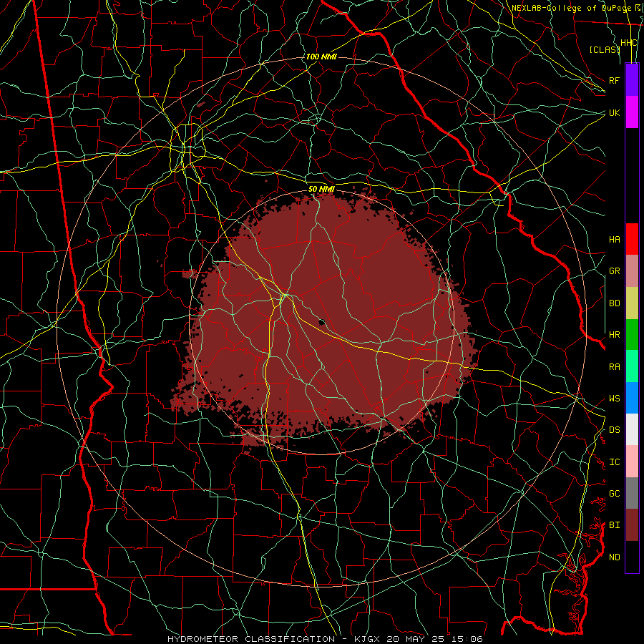Click the 'HA' legend label
Viewport: 644px width, 644px height.
[x=614, y=240]
